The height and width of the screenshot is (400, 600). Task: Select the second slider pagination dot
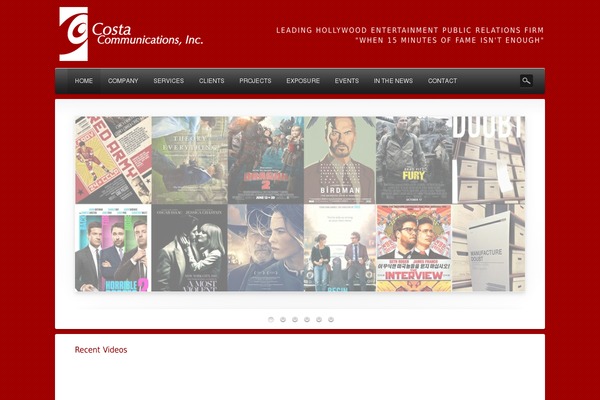[283, 320]
